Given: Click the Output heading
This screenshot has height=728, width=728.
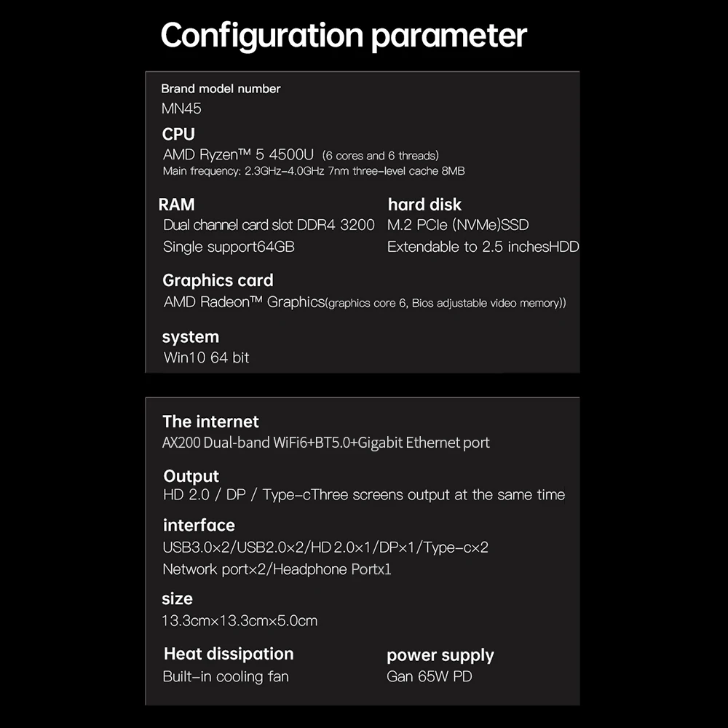Looking at the screenshot, I should click(x=191, y=476).
